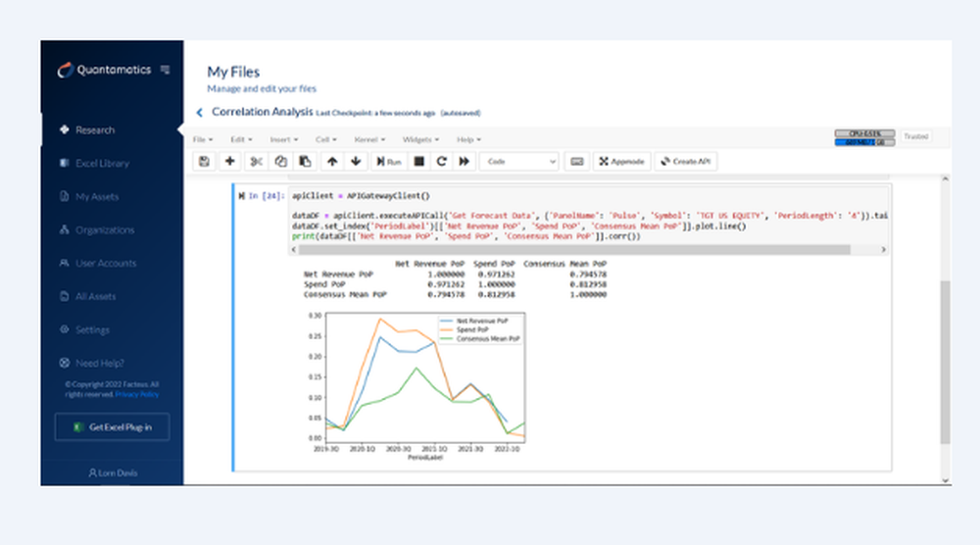
Task: Click the Quantomatics logo
Action: [105, 70]
